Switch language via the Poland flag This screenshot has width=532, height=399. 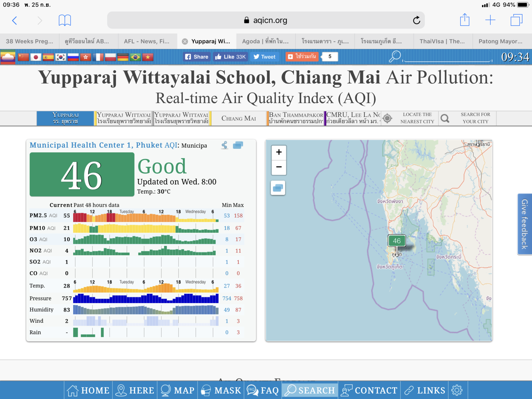110,57
